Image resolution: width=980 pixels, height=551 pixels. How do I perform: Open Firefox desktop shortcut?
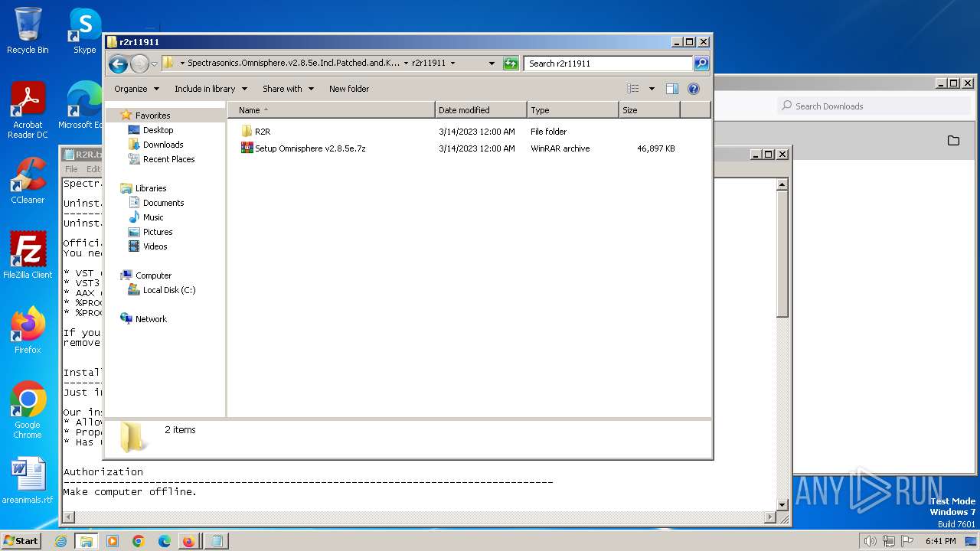click(28, 331)
